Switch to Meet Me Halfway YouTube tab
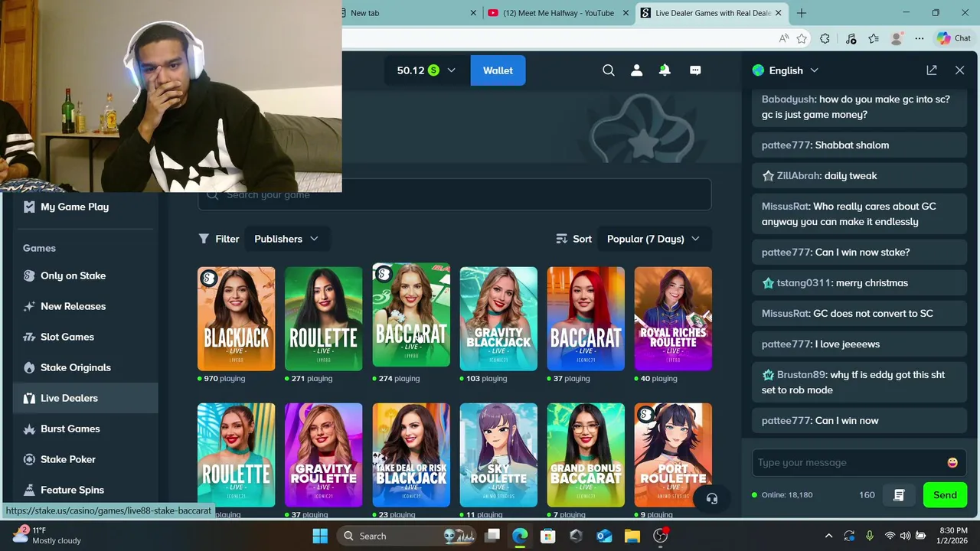This screenshot has height=551, width=980. (x=558, y=13)
